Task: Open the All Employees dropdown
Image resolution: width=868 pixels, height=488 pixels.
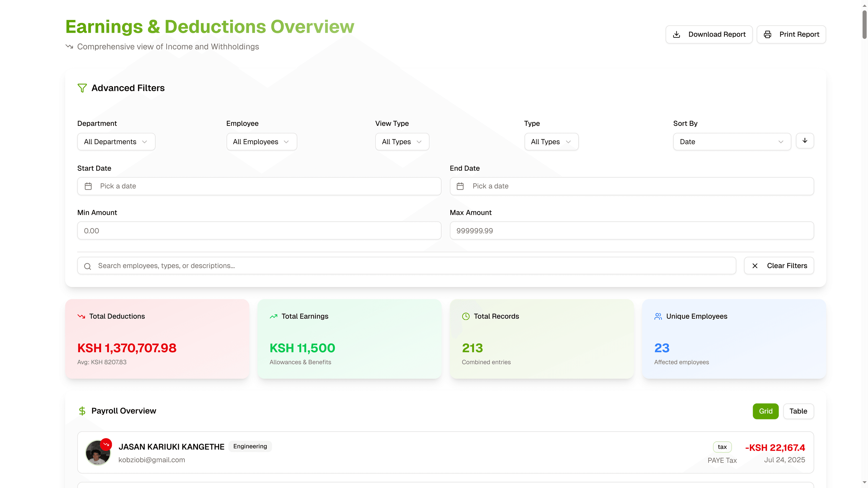Action: [262, 142]
